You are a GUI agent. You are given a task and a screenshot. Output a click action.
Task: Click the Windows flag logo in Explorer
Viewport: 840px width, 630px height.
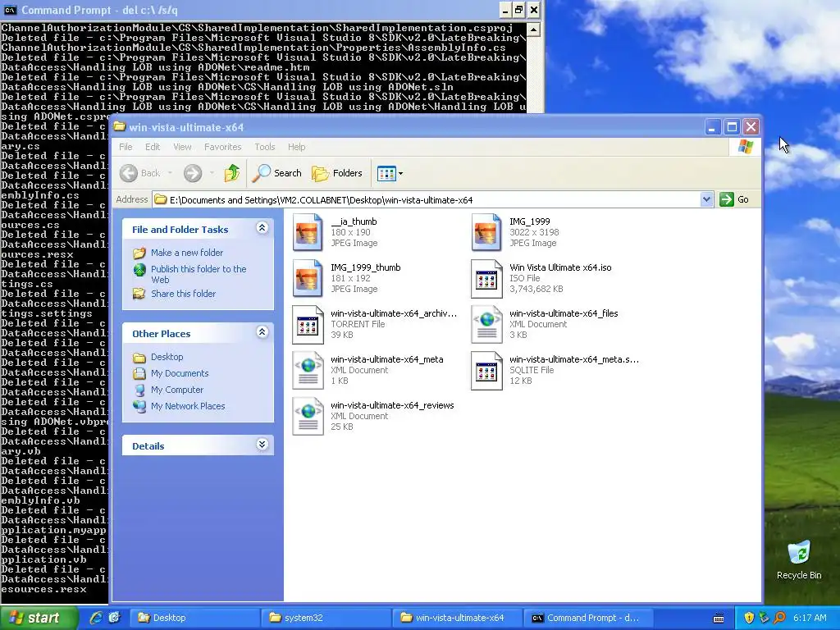point(745,147)
